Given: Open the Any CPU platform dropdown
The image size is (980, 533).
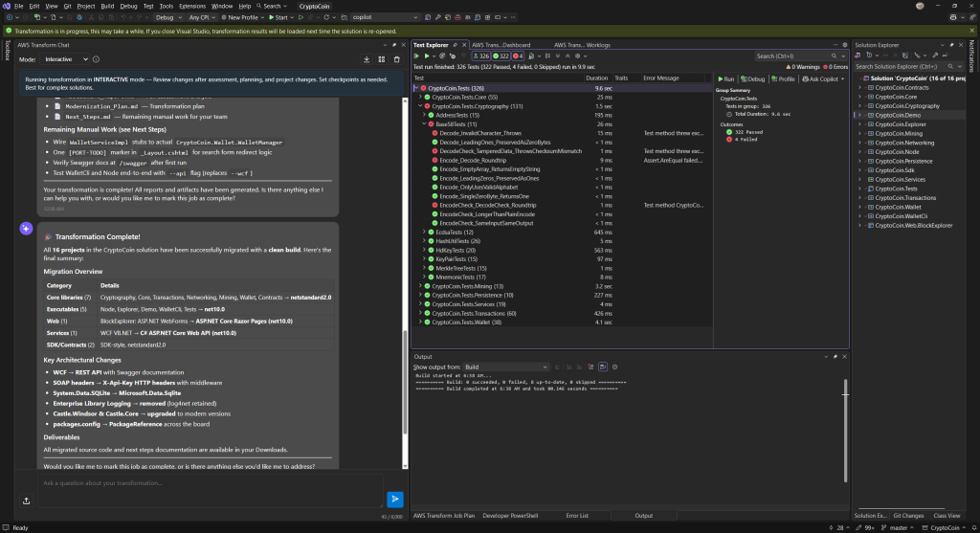Looking at the screenshot, I should pos(202,17).
